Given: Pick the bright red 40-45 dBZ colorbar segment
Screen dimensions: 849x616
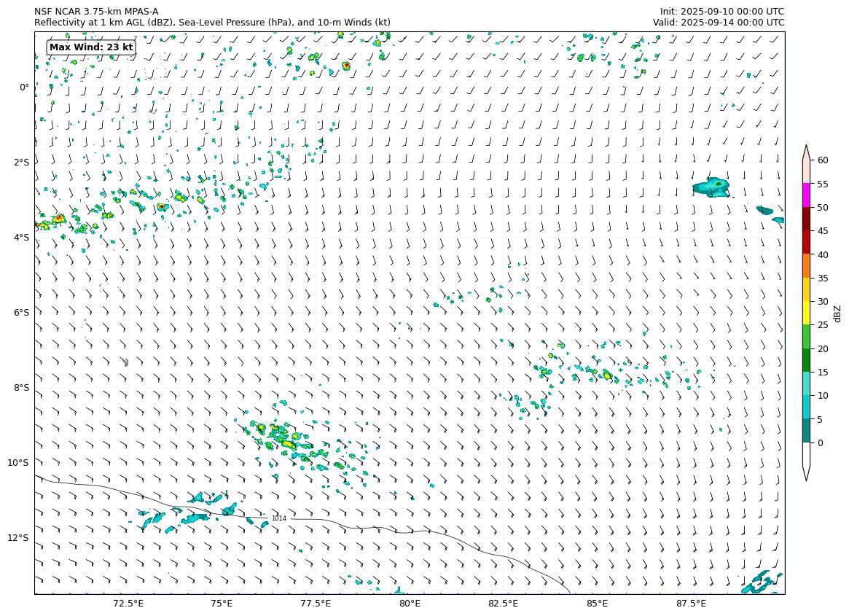Looking at the screenshot, I should 807,242.
